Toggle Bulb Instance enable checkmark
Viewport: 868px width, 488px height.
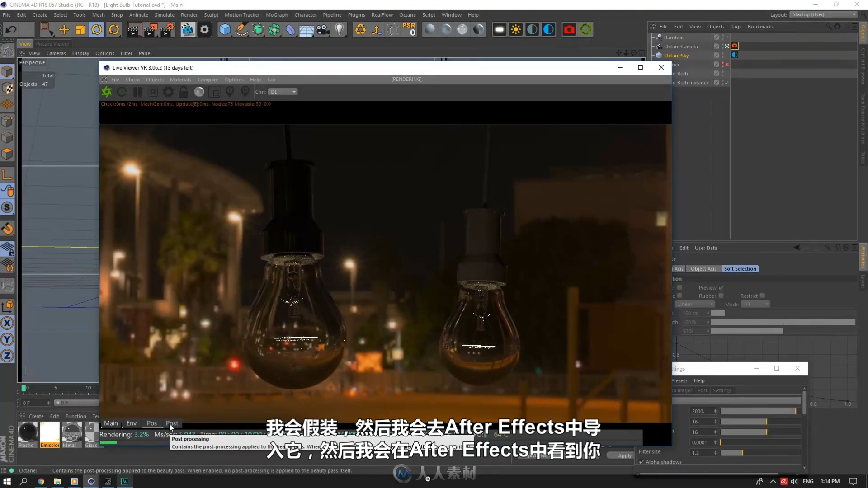tap(727, 83)
